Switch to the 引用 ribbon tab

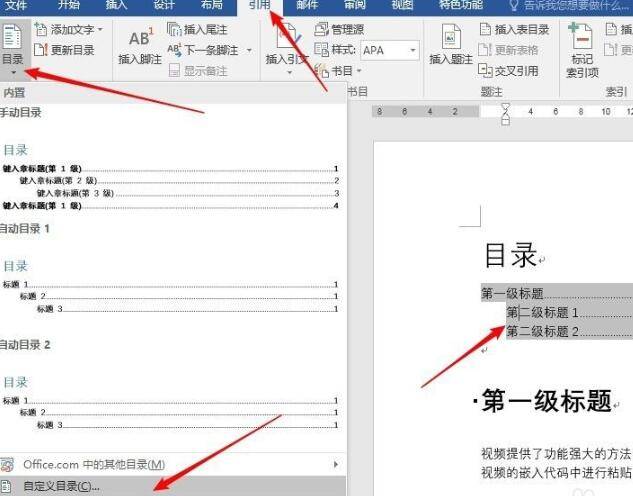(x=259, y=6)
